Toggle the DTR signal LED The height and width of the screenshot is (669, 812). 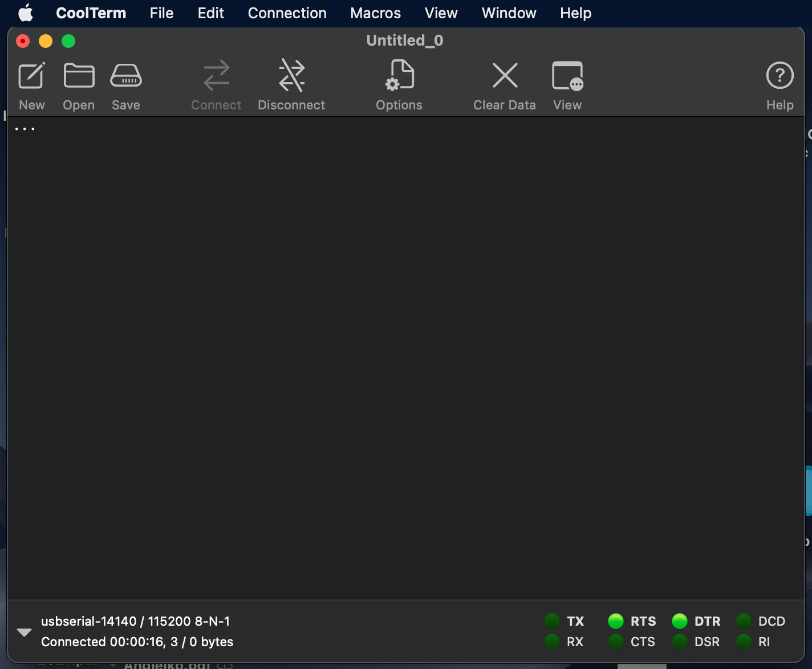point(680,621)
